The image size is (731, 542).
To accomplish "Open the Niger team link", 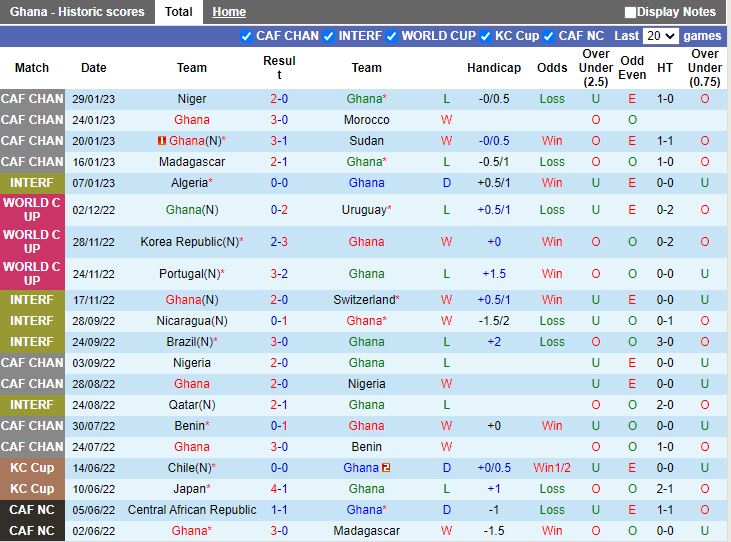I will pos(192,99).
